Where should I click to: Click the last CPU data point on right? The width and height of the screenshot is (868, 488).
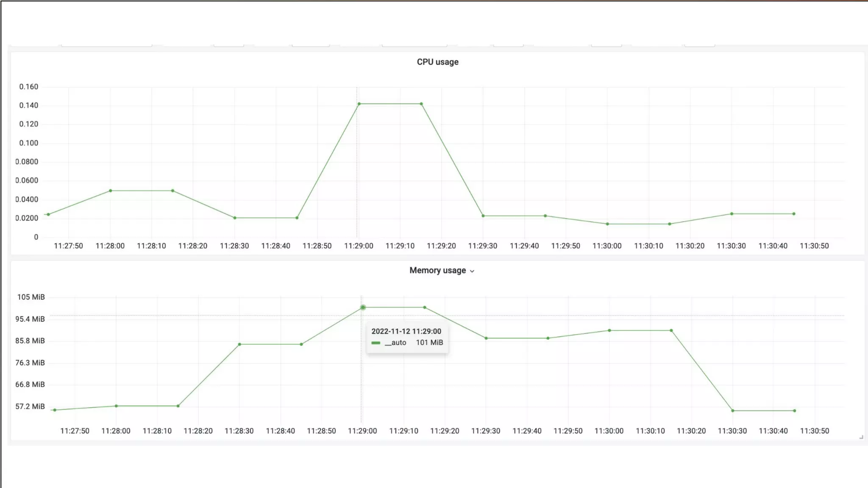coord(794,214)
